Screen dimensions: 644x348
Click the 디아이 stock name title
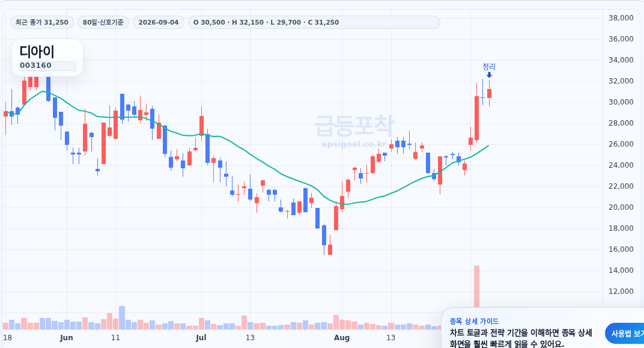click(37, 52)
